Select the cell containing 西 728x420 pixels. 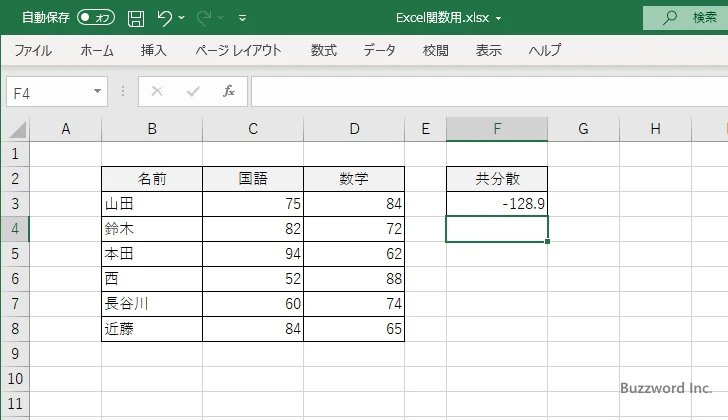pos(152,279)
